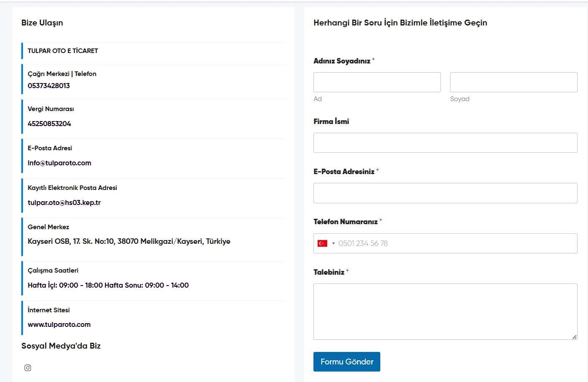The width and height of the screenshot is (588, 382).
Task: Click the Formu Gönder button
Action: click(346, 362)
